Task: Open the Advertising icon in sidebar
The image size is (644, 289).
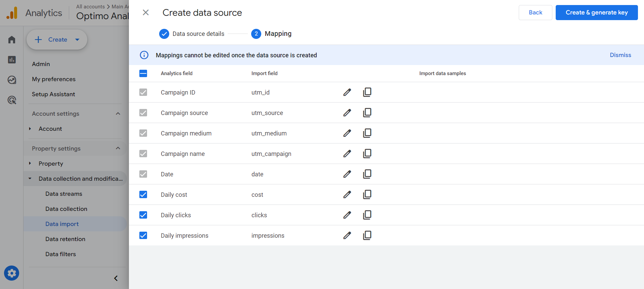Action: [12, 100]
